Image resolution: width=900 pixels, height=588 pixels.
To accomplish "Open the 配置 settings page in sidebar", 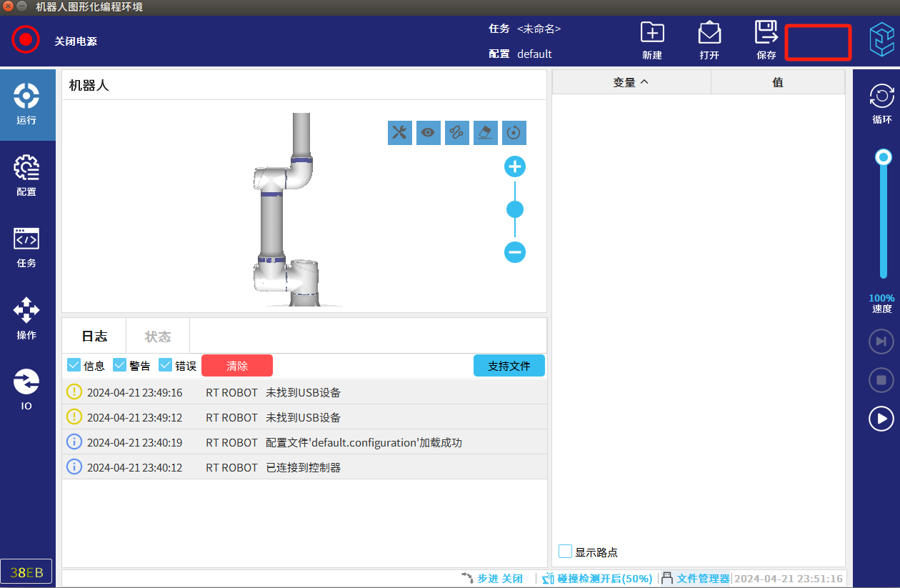I will click(26, 176).
